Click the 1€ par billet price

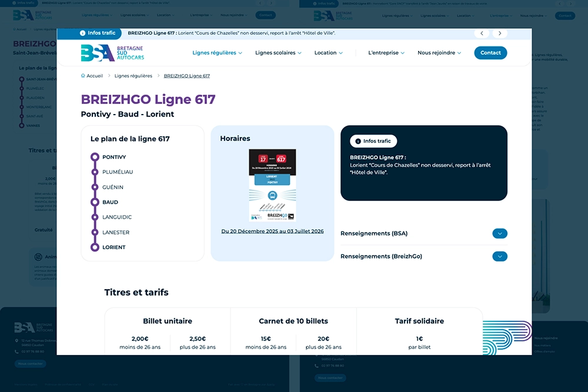pyautogui.click(x=419, y=343)
